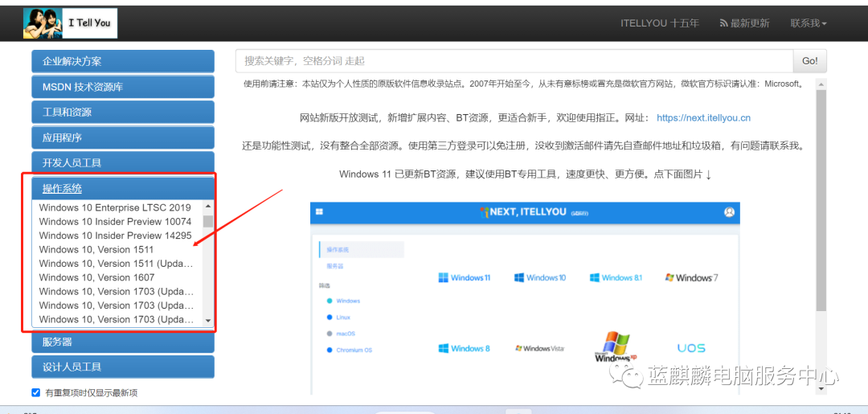
Task: Expand the 工具和资源 category
Action: click(x=123, y=113)
